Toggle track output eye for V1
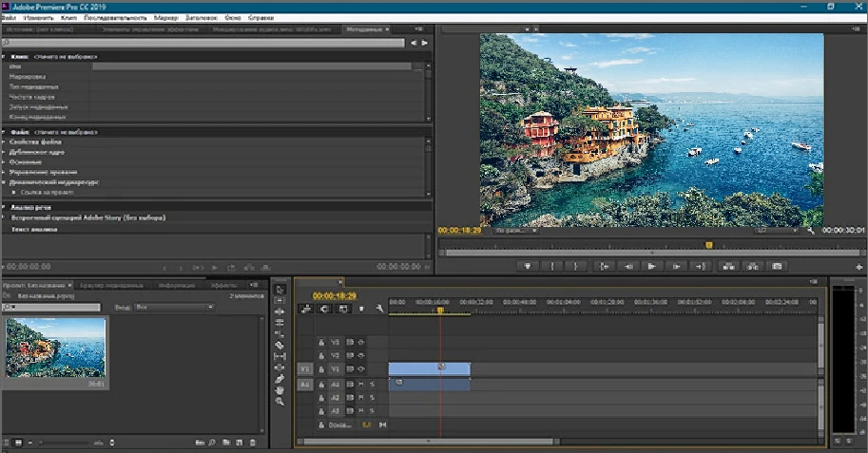 click(361, 368)
